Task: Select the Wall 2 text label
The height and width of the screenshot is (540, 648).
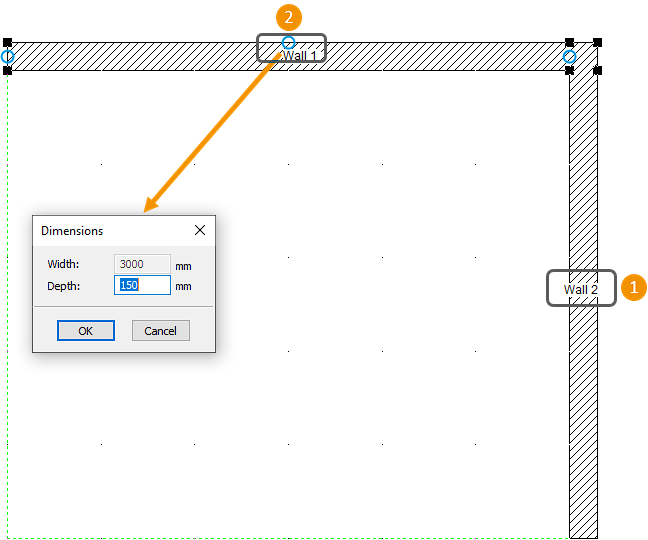Action: pyautogui.click(x=580, y=289)
